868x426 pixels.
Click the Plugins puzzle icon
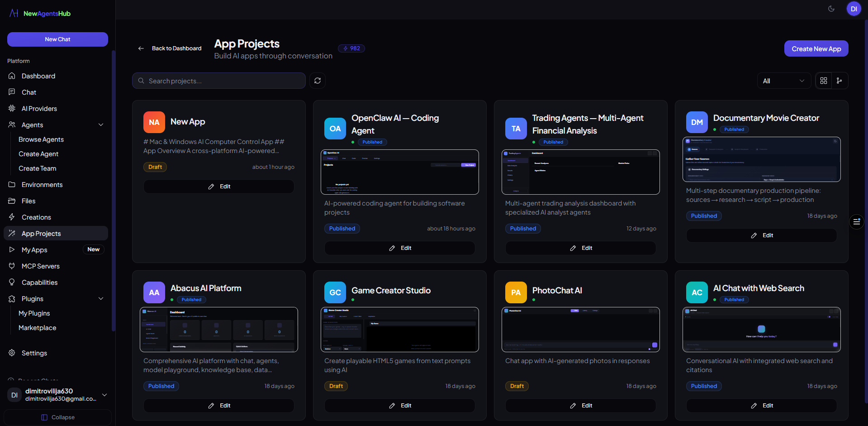[12, 299]
